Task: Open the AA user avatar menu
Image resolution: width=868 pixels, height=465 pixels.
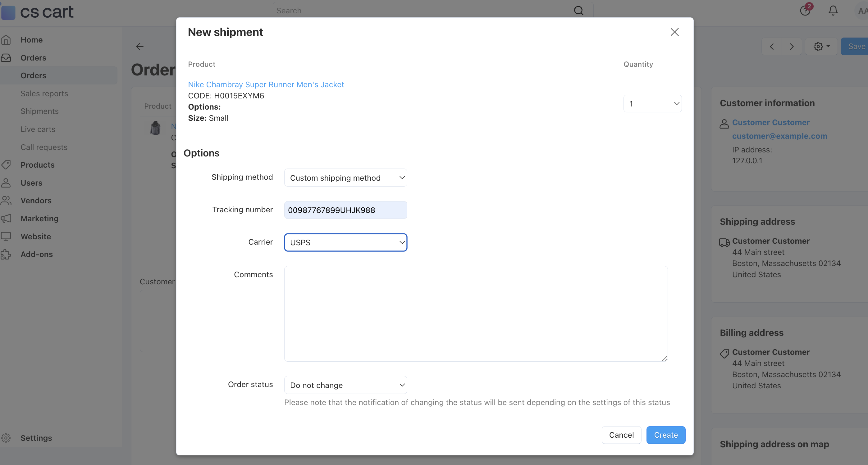Action: coord(862,11)
